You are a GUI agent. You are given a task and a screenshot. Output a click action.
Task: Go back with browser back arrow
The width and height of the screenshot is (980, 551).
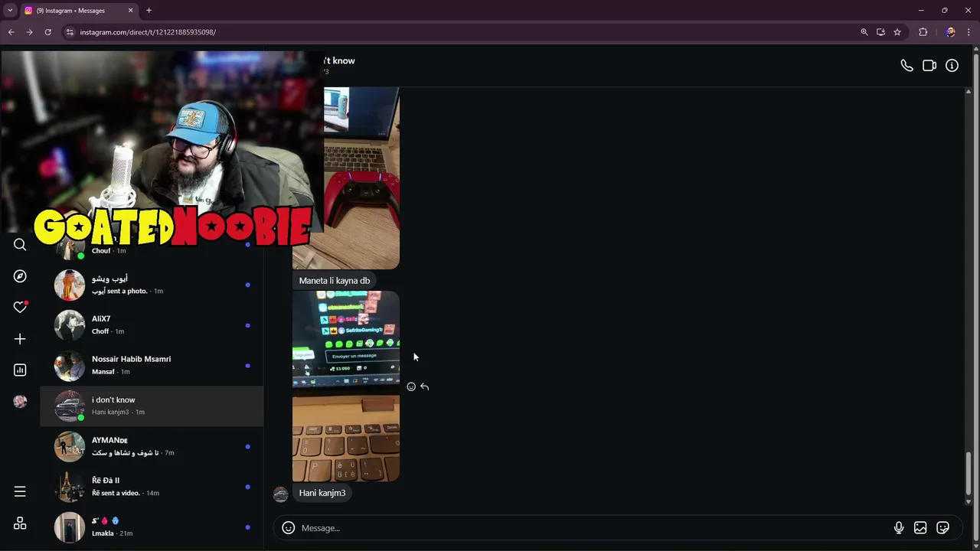coord(11,32)
